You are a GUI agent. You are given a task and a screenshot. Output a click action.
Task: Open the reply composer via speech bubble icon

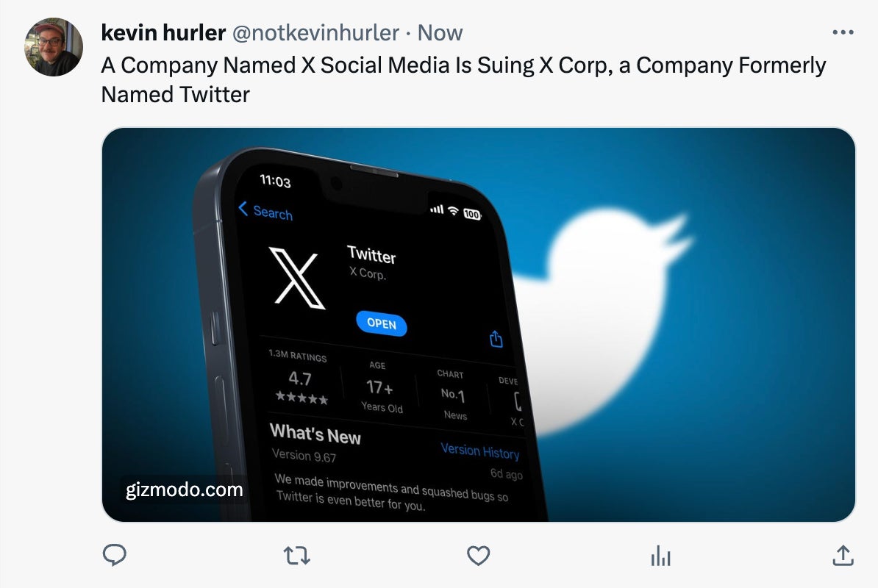(x=115, y=556)
